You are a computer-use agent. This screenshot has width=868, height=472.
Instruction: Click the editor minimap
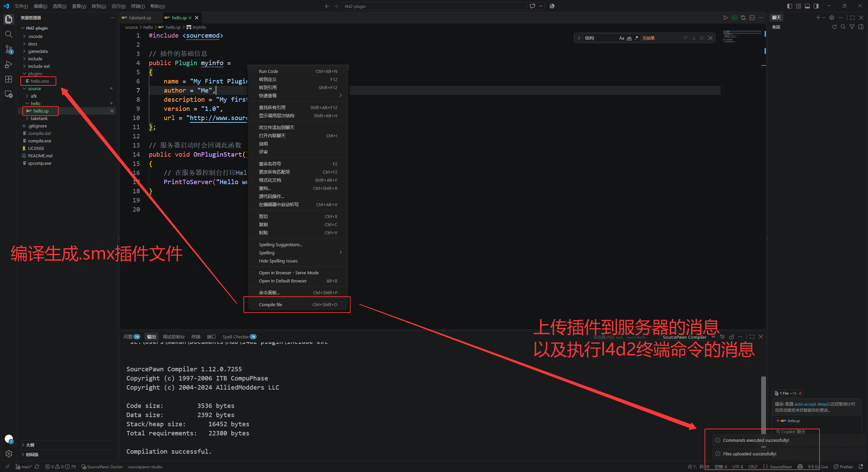coord(742,37)
